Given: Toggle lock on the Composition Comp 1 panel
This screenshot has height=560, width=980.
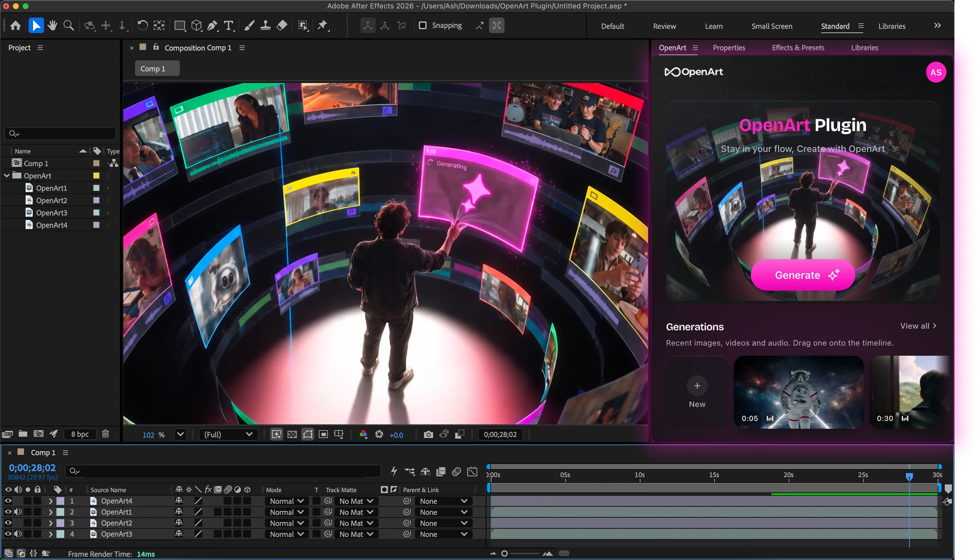Looking at the screenshot, I should coord(156,47).
